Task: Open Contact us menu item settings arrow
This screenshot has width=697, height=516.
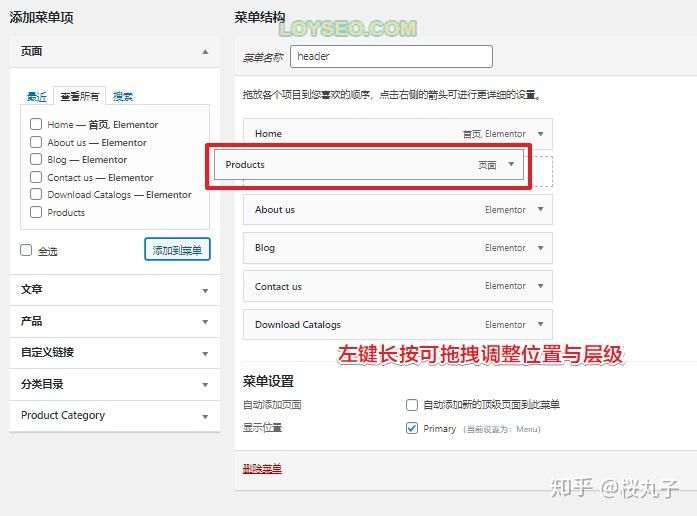Action: (541, 286)
